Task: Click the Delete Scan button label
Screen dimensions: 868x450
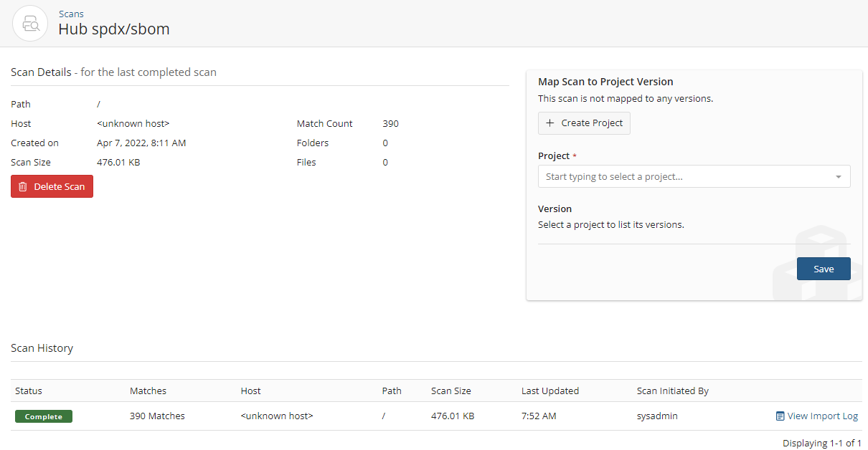Action: (x=60, y=186)
